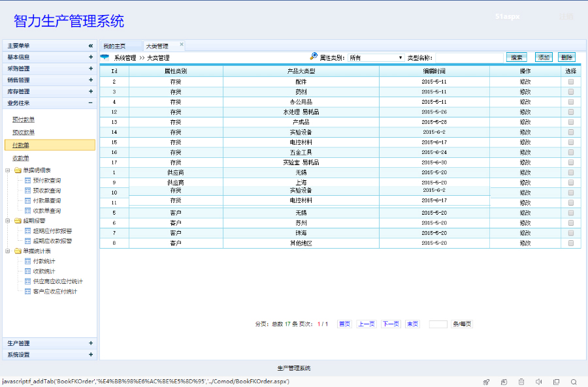
Task: Click the rocket icon in the status bar
Action: (x=486, y=382)
